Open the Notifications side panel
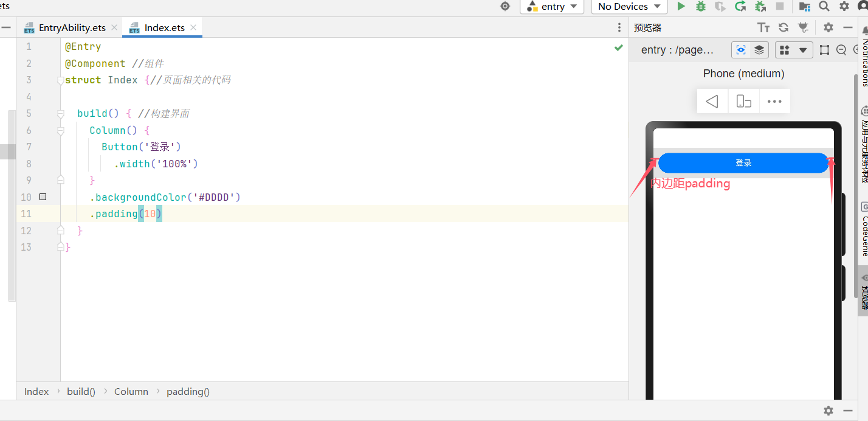 click(x=863, y=57)
